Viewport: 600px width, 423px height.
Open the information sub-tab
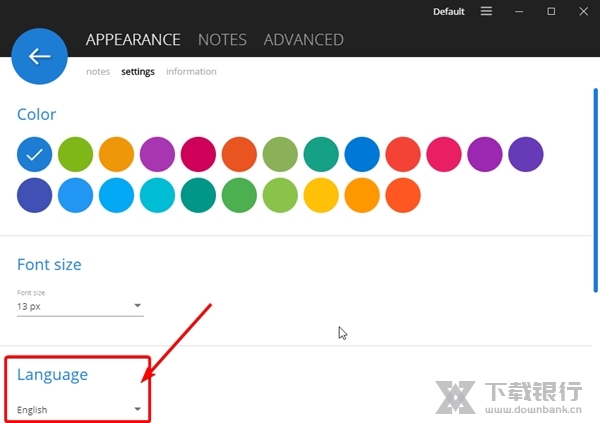point(191,72)
